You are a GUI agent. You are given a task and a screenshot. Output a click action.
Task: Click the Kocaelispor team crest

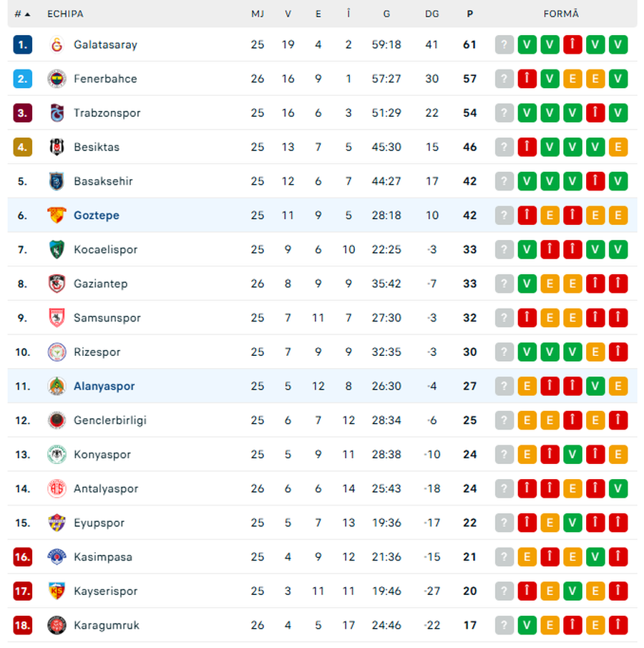coord(57,249)
